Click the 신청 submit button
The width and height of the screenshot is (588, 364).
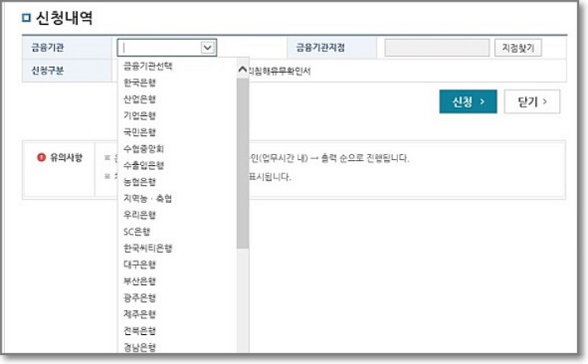[x=468, y=102]
